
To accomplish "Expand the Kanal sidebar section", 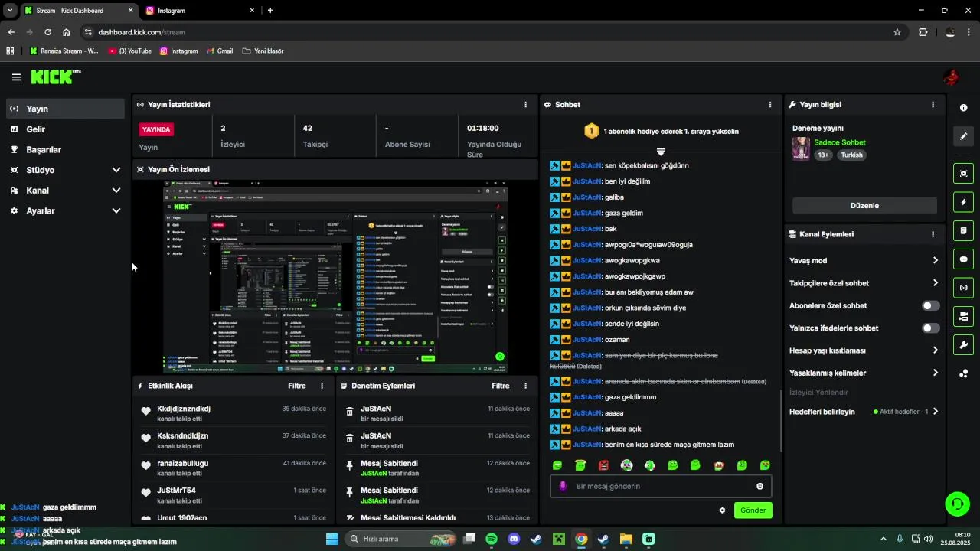I will 66,191.
